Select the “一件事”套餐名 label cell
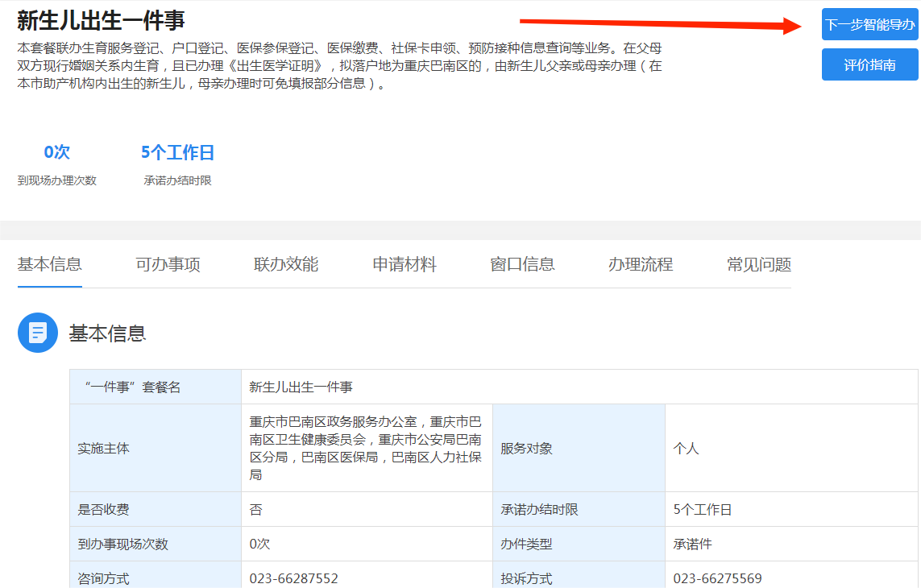This screenshot has width=921, height=588. click(156, 387)
